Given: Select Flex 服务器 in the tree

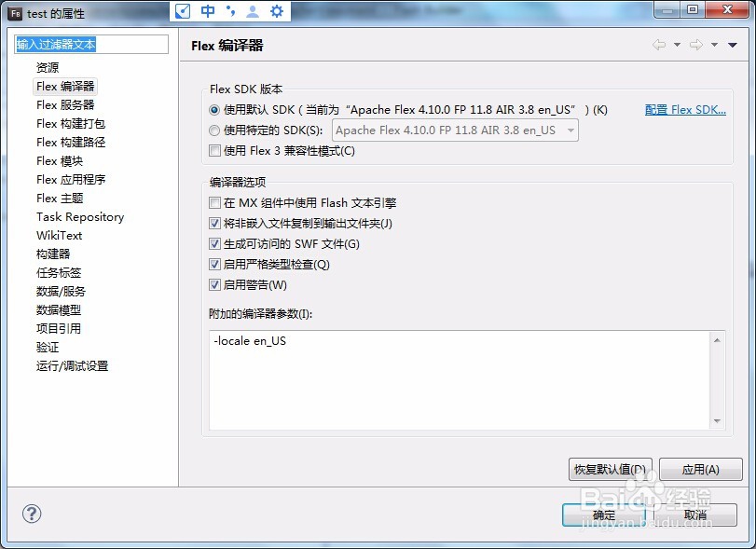Looking at the screenshot, I should 65,105.
